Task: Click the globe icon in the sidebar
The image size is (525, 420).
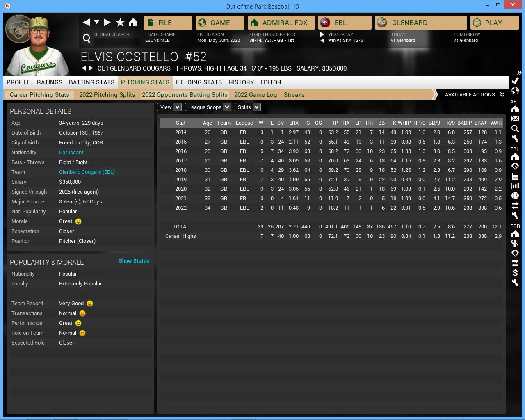Action: [x=515, y=91]
